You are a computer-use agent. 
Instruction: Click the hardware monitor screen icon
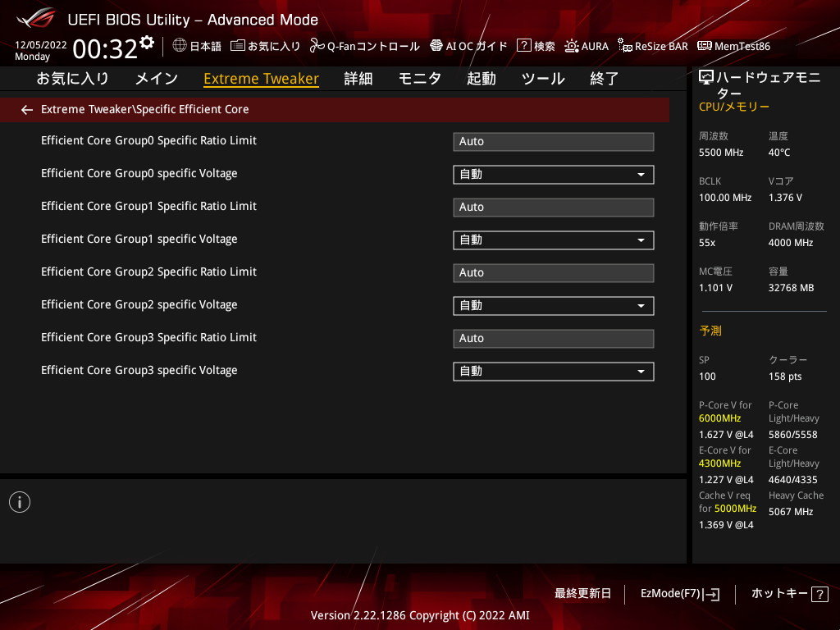point(706,78)
